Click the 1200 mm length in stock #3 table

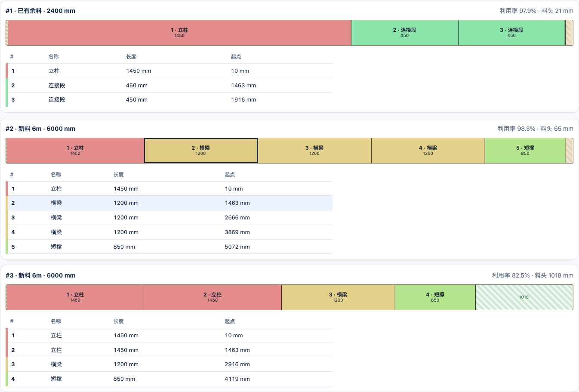point(126,364)
